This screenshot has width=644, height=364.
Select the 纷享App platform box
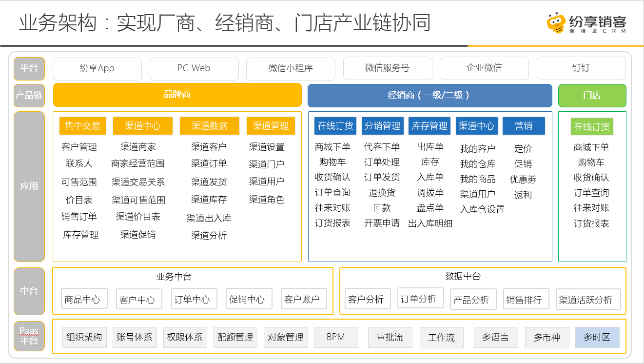(x=97, y=68)
